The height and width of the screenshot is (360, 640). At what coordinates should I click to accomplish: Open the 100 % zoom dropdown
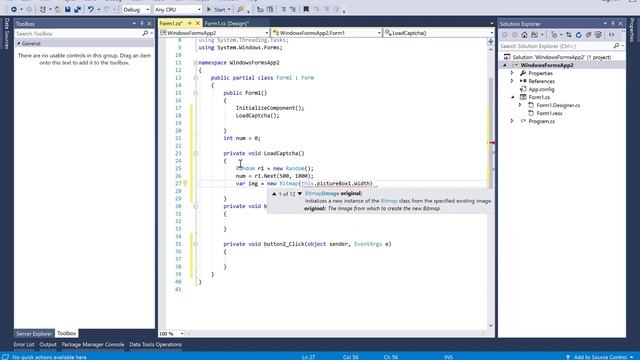click(x=171, y=333)
